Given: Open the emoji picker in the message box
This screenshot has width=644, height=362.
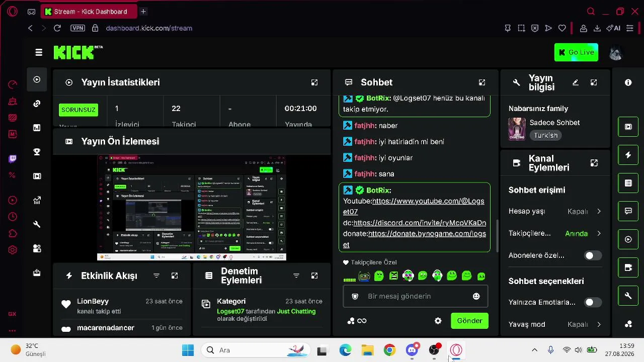Looking at the screenshot, I should click(476, 296).
